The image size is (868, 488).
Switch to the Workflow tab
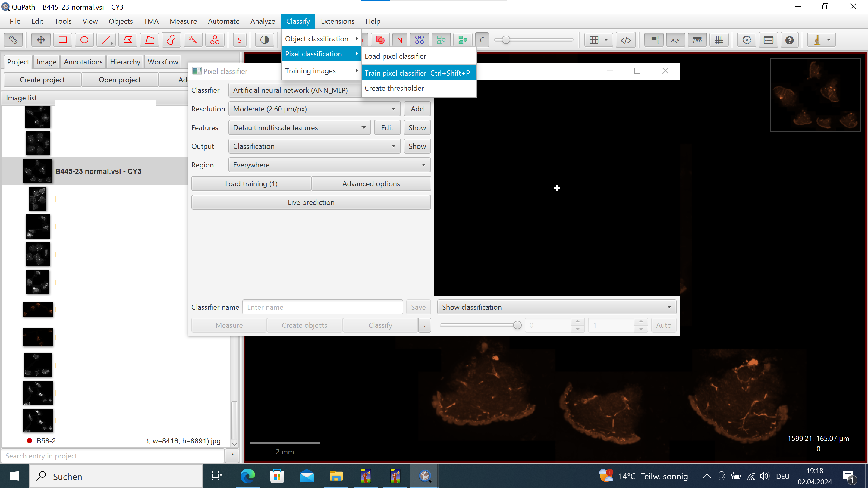163,62
